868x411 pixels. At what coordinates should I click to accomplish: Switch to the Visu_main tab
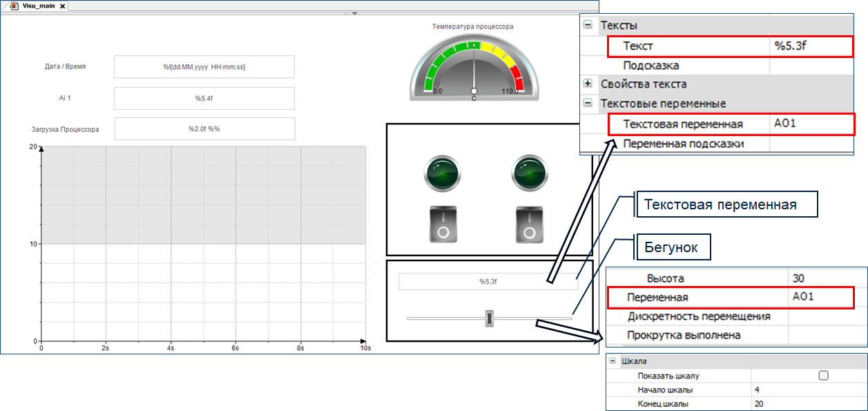pos(39,6)
